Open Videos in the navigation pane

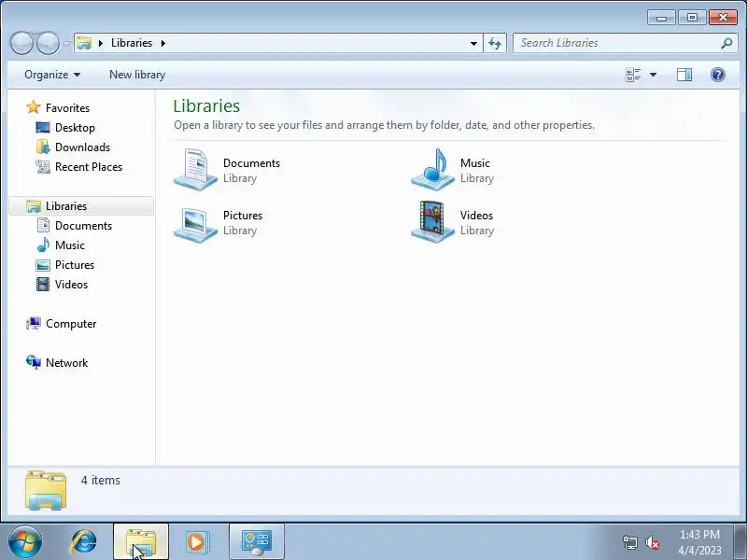pyautogui.click(x=71, y=285)
